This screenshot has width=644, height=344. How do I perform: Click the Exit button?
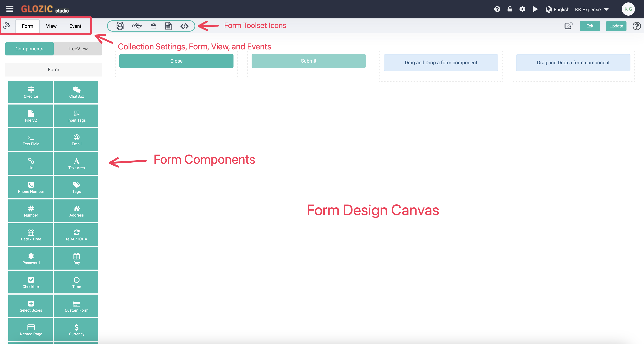pos(590,26)
